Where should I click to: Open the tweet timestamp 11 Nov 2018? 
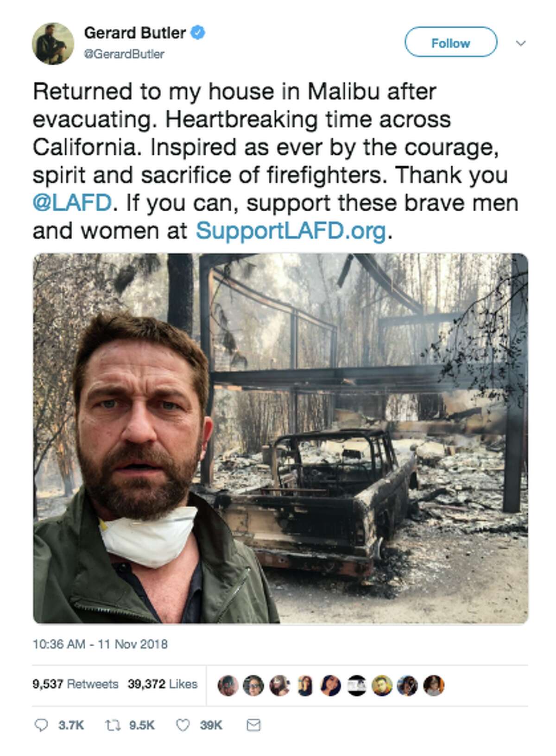[100, 644]
